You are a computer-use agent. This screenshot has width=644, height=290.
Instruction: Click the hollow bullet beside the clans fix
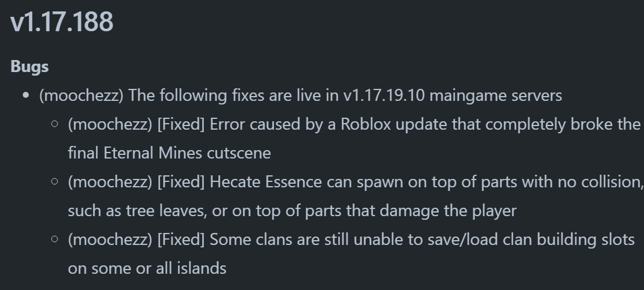tap(55, 240)
